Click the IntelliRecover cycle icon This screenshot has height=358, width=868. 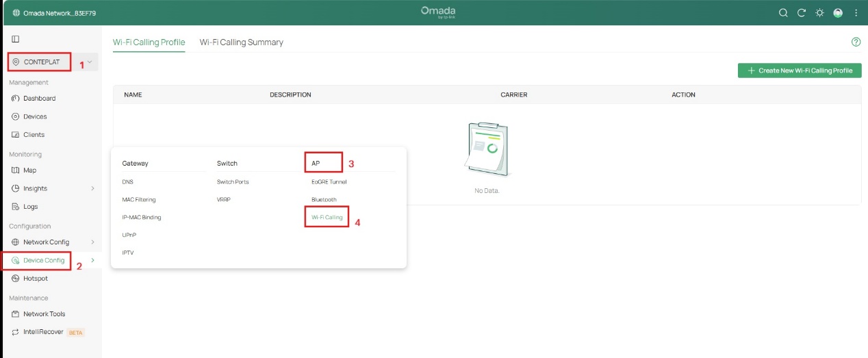click(16, 332)
